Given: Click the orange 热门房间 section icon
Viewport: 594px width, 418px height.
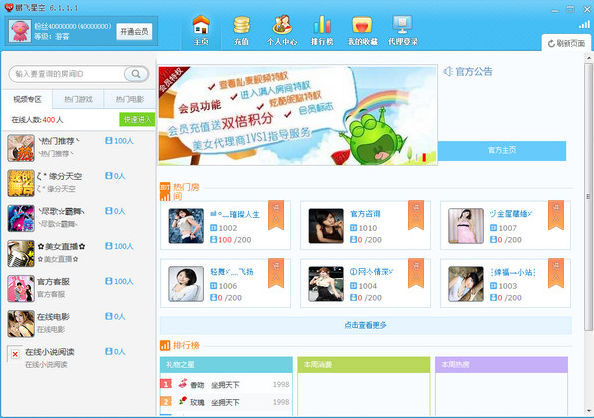Looking at the screenshot, I should (x=165, y=191).
